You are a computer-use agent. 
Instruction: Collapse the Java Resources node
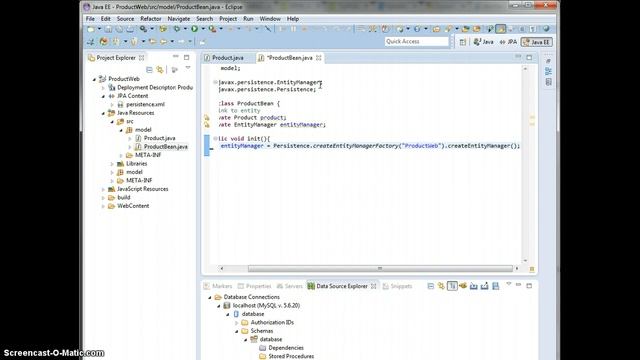(x=103, y=113)
